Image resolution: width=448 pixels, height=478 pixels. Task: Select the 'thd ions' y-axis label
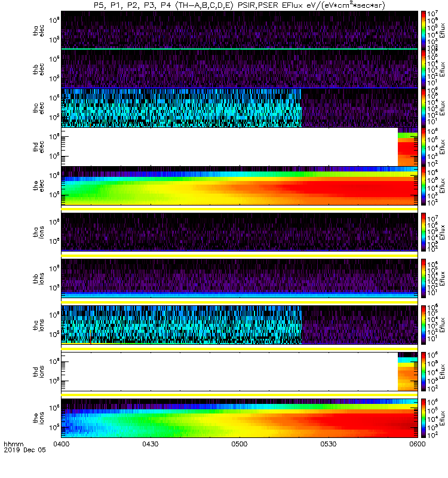(38, 372)
